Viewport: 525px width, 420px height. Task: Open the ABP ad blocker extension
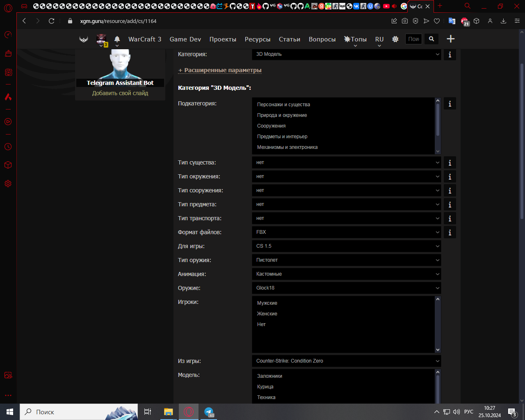(x=465, y=21)
